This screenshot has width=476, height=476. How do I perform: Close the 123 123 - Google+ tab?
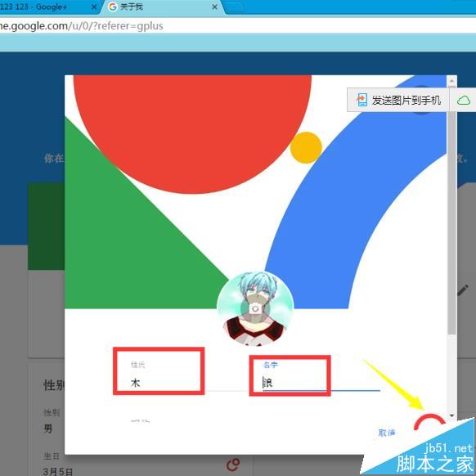pyautogui.click(x=94, y=7)
